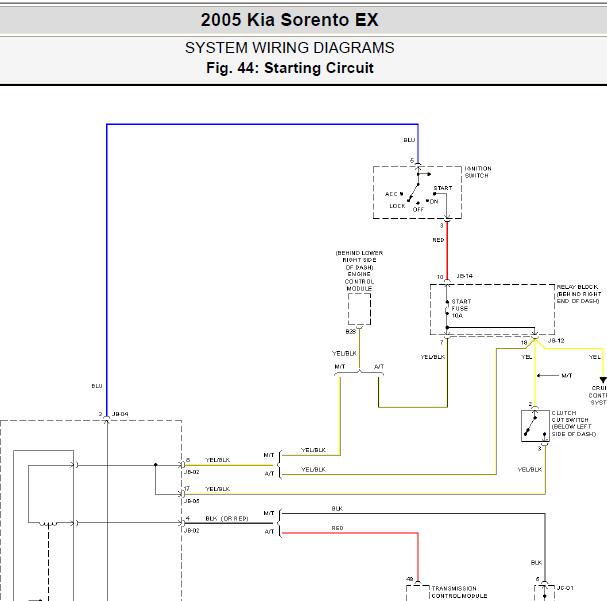Click the JB-05 connector label
607x601 pixels.
click(x=192, y=501)
